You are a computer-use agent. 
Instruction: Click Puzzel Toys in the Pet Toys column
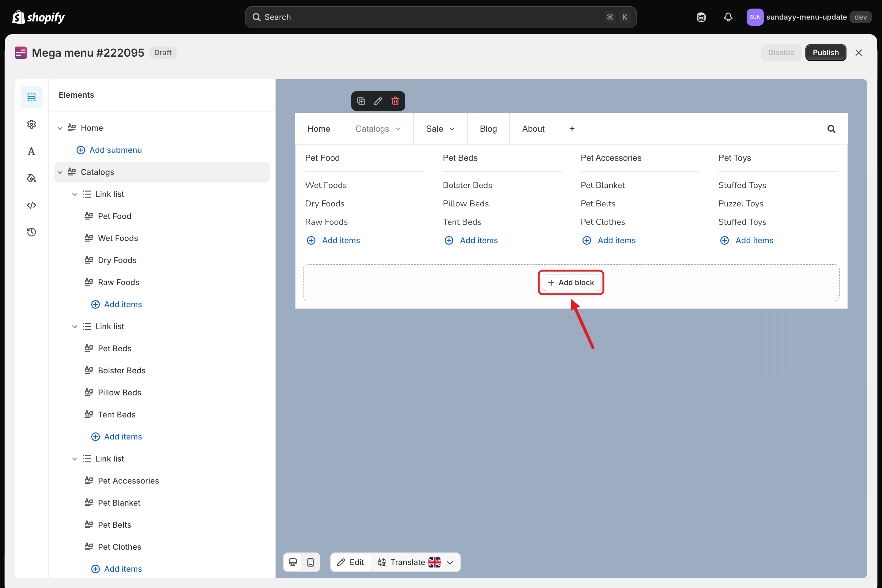coord(741,204)
